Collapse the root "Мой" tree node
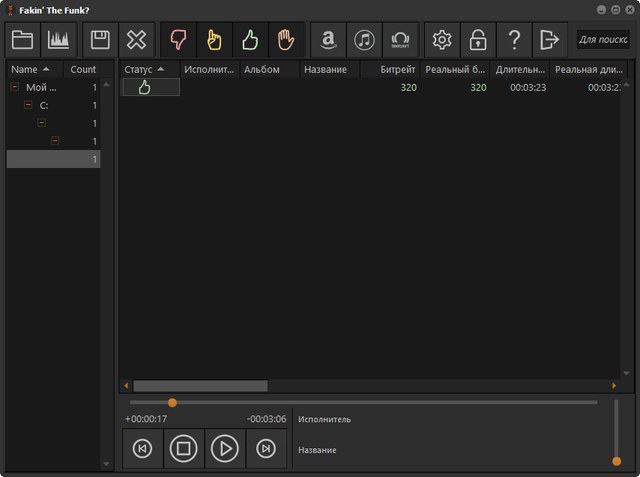Viewport: 640px width, 477px height. pyautogui.click(x=15, y=87)
